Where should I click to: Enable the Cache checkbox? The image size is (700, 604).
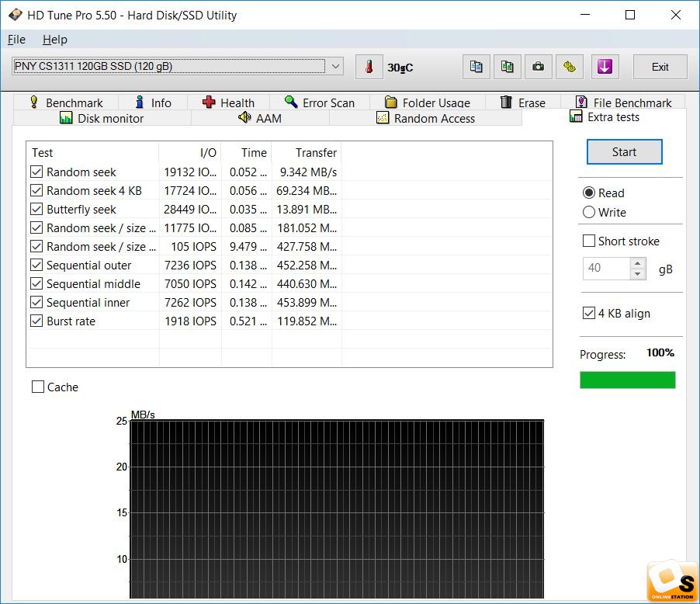tap(38, 387)
